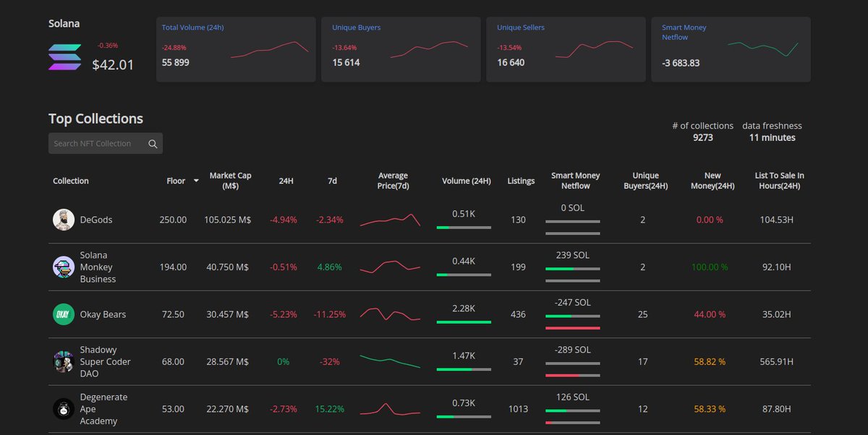Open Degenerate Ape Academy avatar
The image size is (868, 435).
[x=64, y=409]
